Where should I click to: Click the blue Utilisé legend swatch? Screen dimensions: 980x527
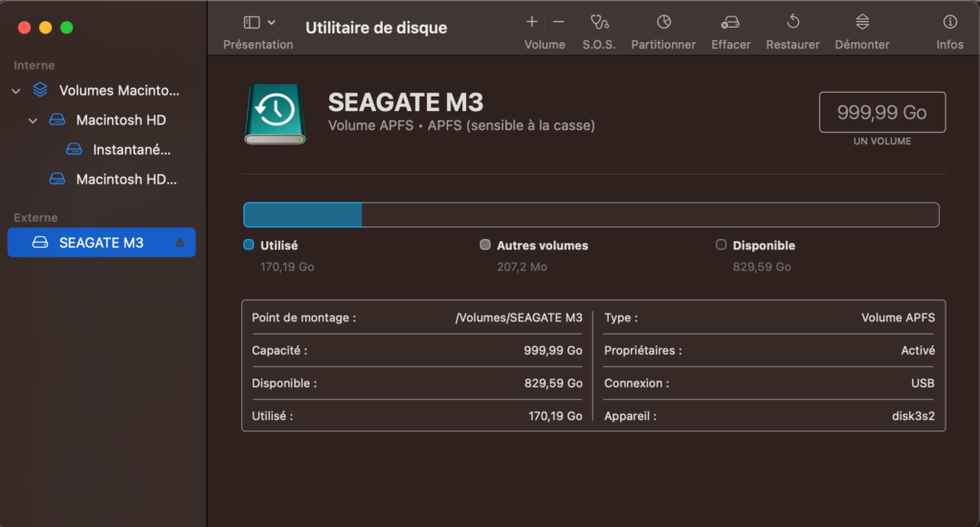[249, 245]
